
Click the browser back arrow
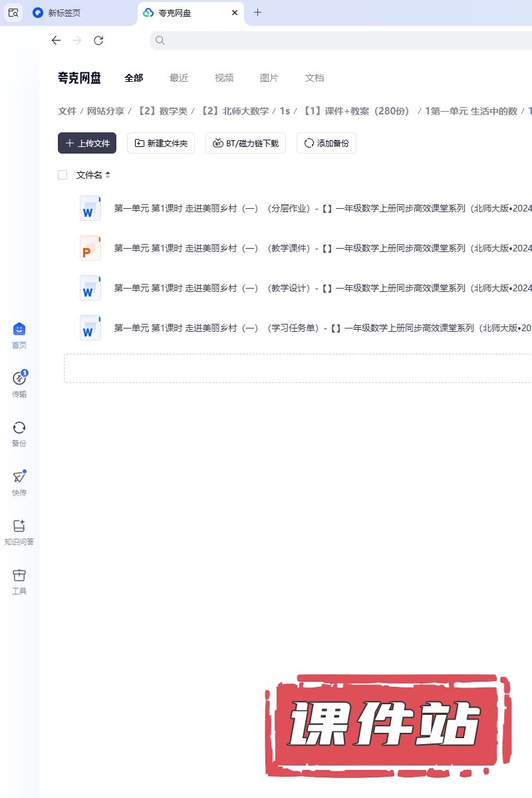pyautogui.click(x=56, y=41)
